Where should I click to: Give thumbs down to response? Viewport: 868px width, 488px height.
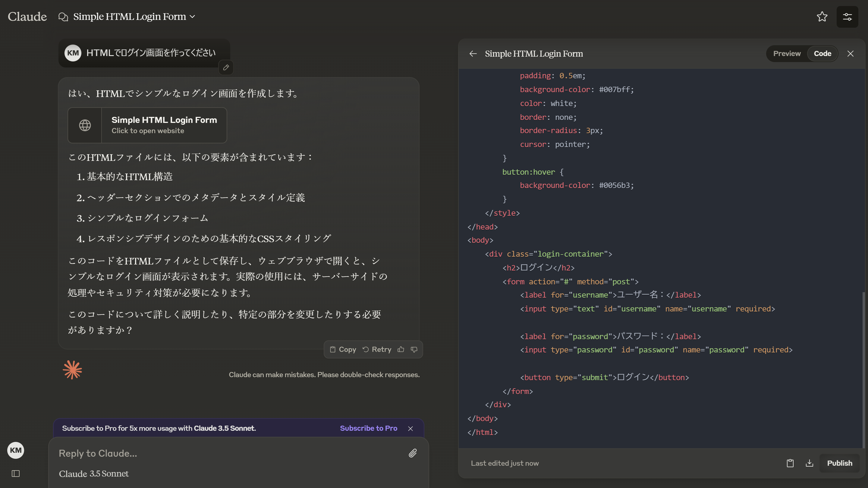coord(414,349)
